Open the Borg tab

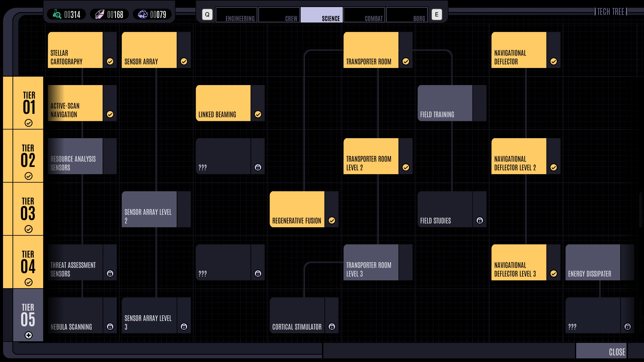tap(407, 15)
